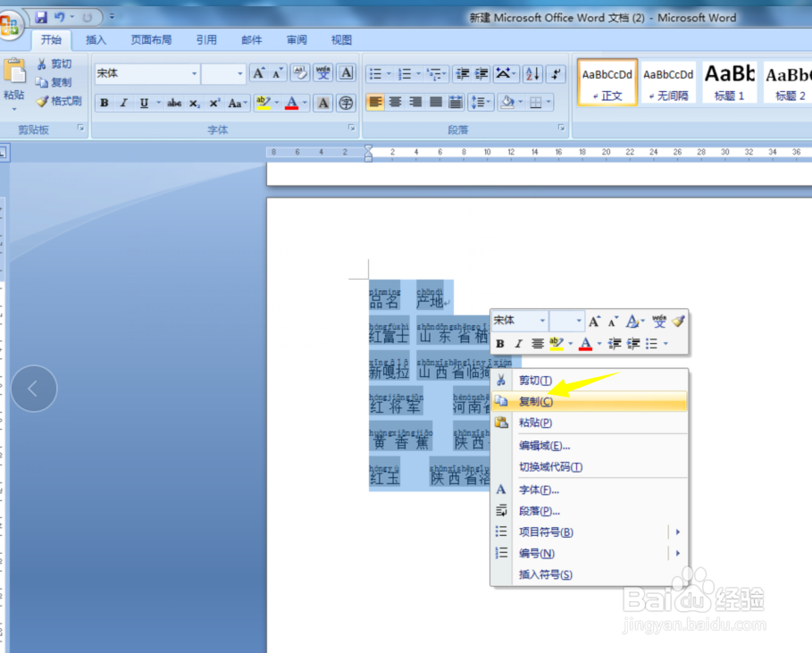Select Align Left in paragraph group

tap(375, 102)
